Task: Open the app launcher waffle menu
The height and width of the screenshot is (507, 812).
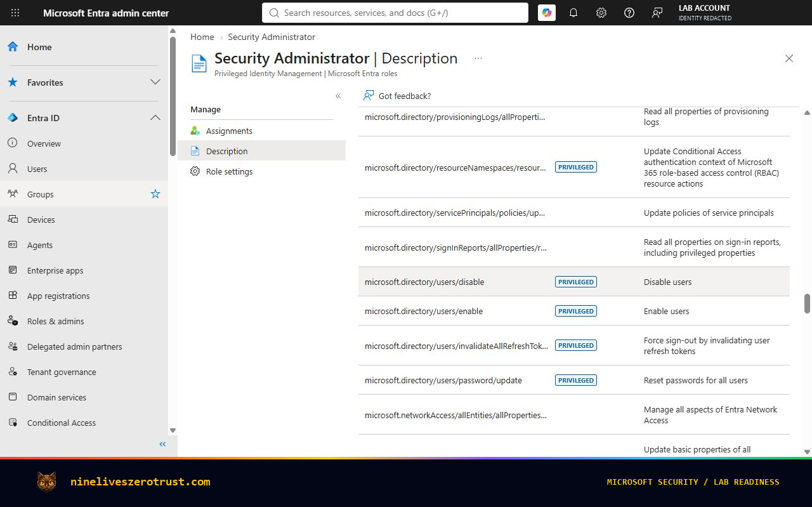Action: [15, 13]
